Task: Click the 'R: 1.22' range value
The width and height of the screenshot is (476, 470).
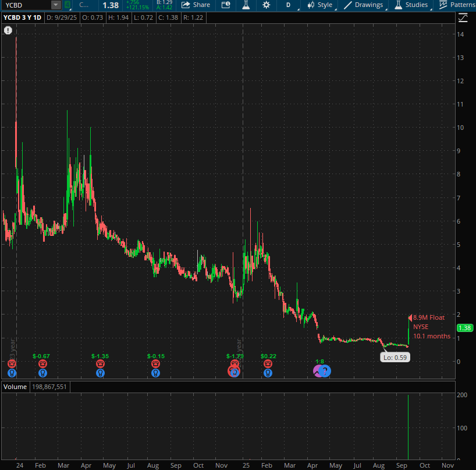Action: pyautogui.click(x=193, y=17)
